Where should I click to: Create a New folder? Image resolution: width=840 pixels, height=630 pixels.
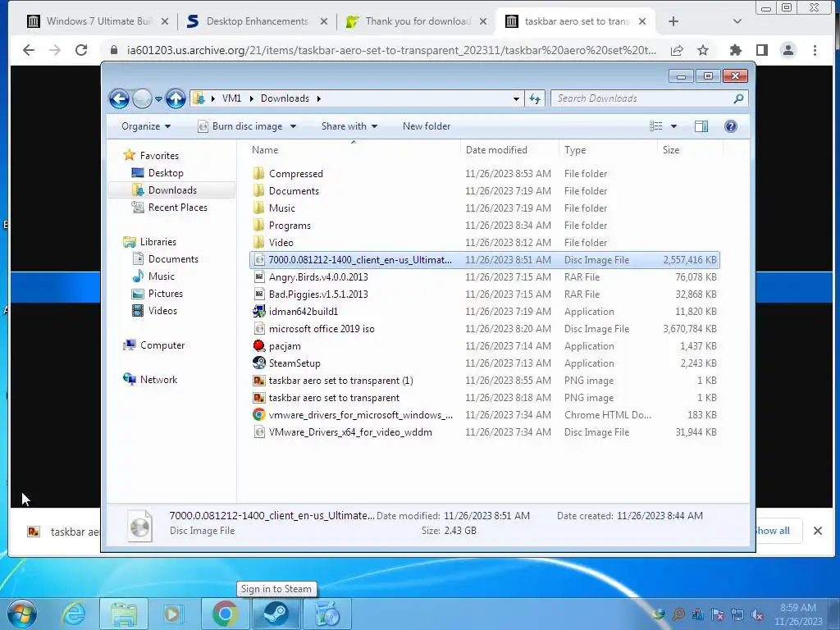pyautogui.click(x=427, y=126)
